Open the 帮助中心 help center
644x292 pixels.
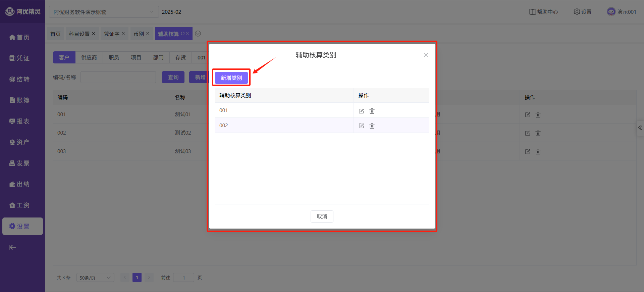coord(544,12)
